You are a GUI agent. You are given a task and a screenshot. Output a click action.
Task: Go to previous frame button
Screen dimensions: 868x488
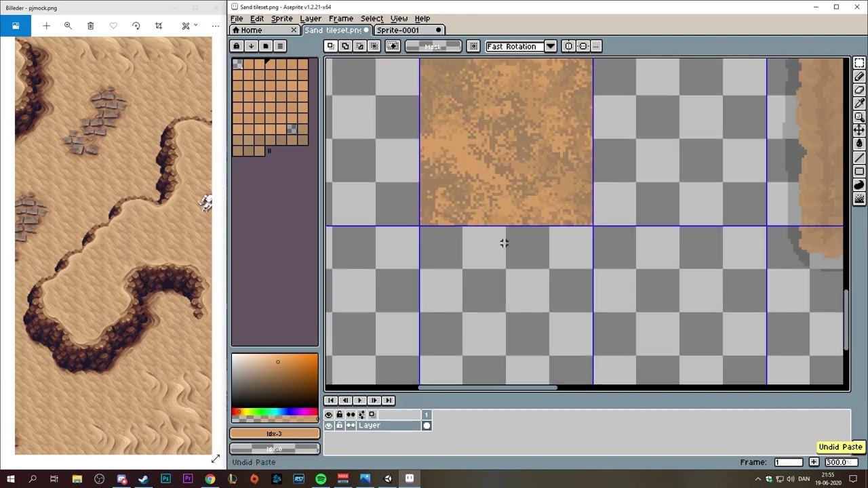pyautogui.click(x=345, y=401)
